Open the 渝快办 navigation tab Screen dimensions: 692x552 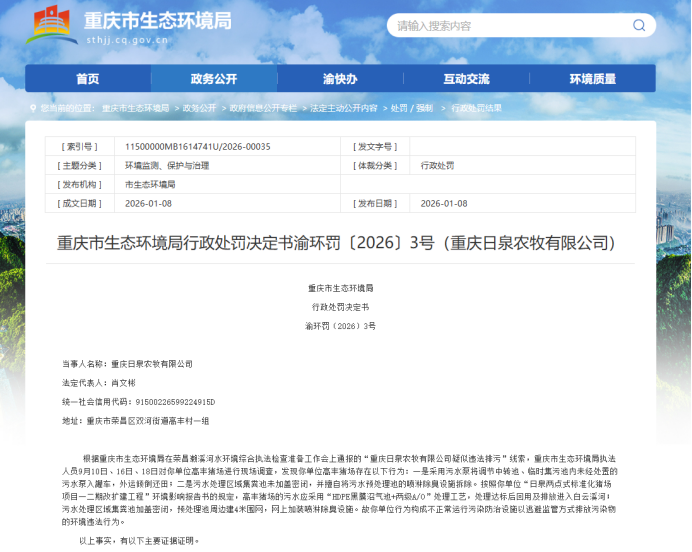click(340, 79)
